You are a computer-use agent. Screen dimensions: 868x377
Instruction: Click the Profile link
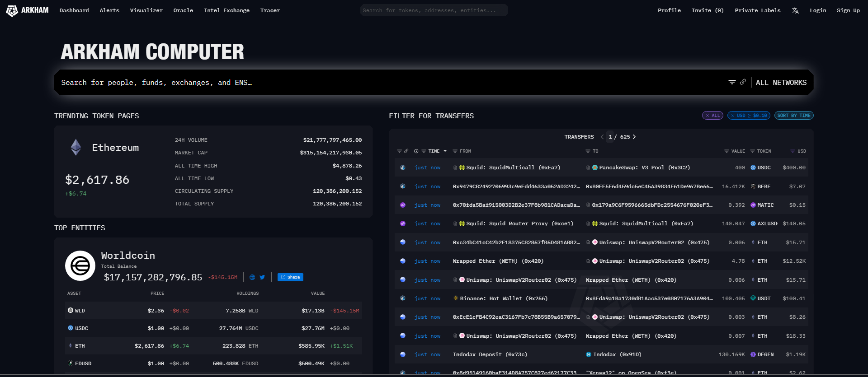(669, 10)
